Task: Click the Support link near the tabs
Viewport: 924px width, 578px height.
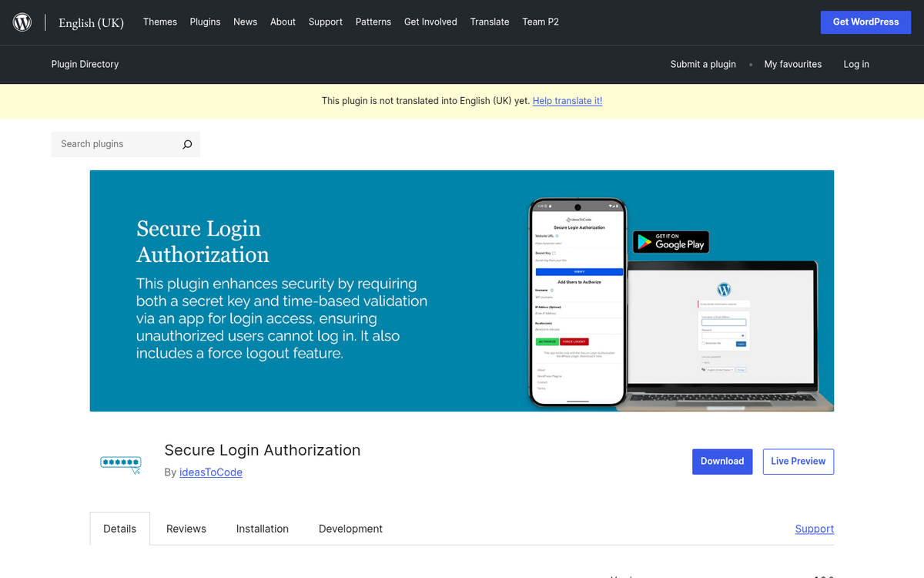Action: [x=814, y=529]
